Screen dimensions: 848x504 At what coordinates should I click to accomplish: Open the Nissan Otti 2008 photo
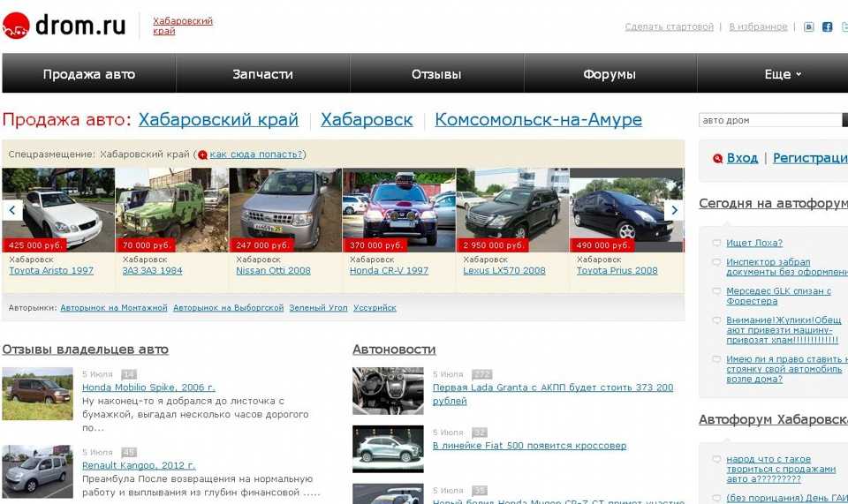285,210
